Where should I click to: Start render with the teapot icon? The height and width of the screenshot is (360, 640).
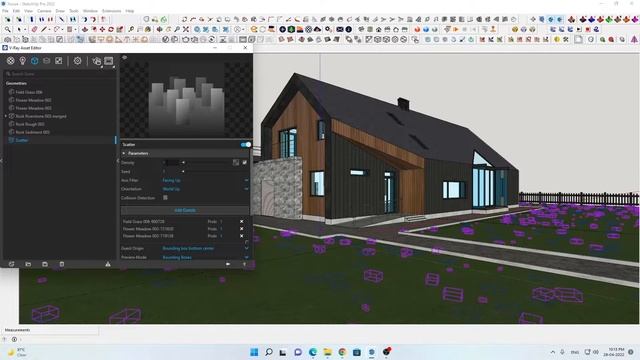(x=96, y=61)
